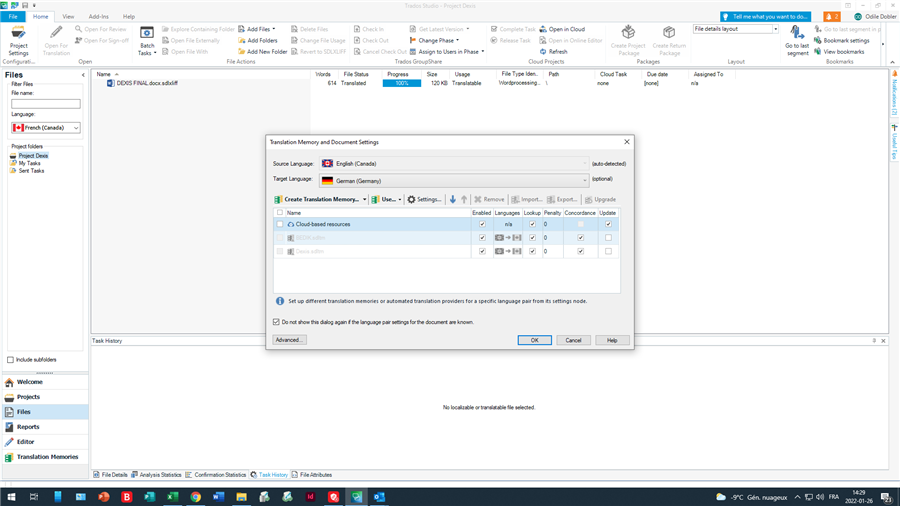The width and height of the screenshot is (900, 506).
Task: Open Translation Memories view
Action: click(45, 457)
